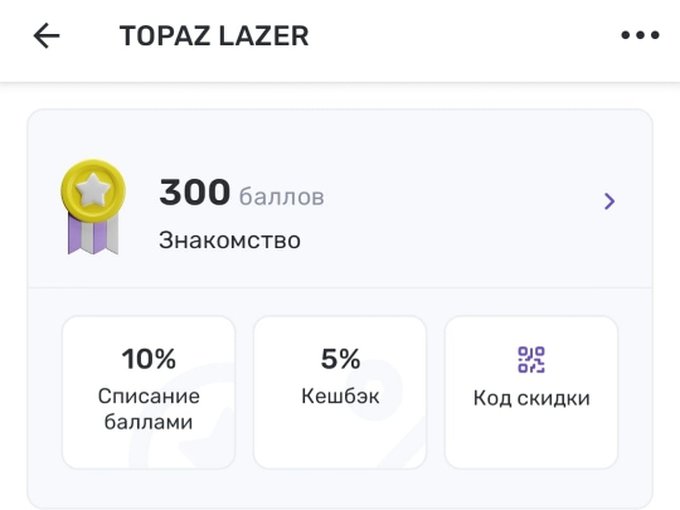Tap the 10% value
Image resolution: width=680 pixels, height=510 pixels.
pyautogui.click(x=149, y=359)
